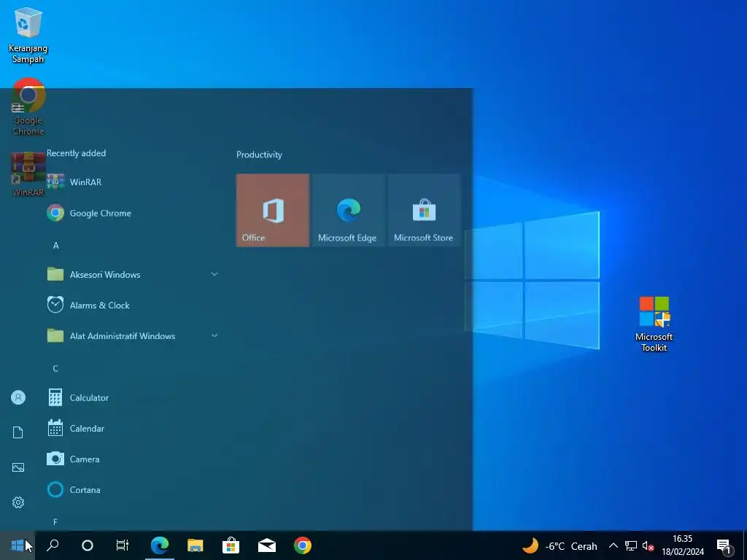
Task: Open Calculator app
Action: click(x=133, y=397)
